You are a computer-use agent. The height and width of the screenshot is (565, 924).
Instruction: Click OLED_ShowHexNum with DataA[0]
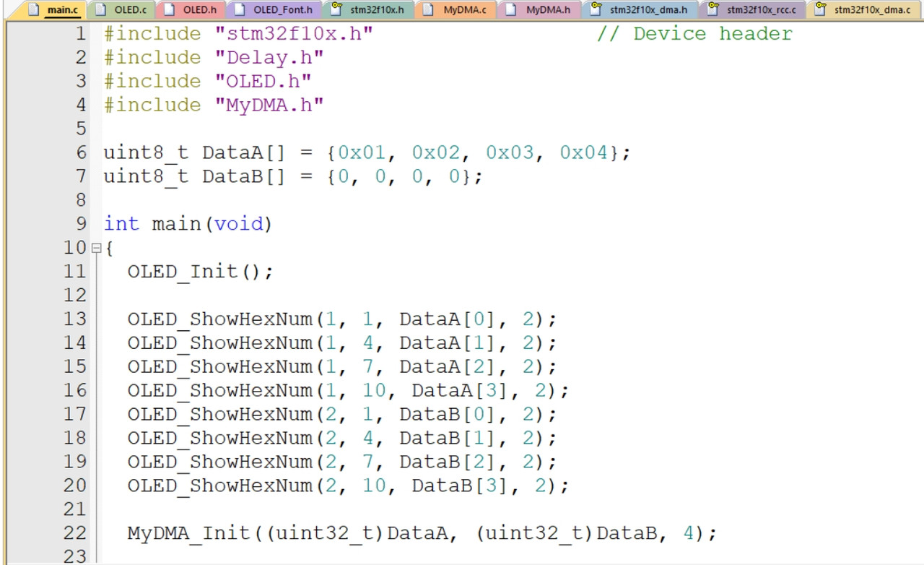(x=342, y=319)
